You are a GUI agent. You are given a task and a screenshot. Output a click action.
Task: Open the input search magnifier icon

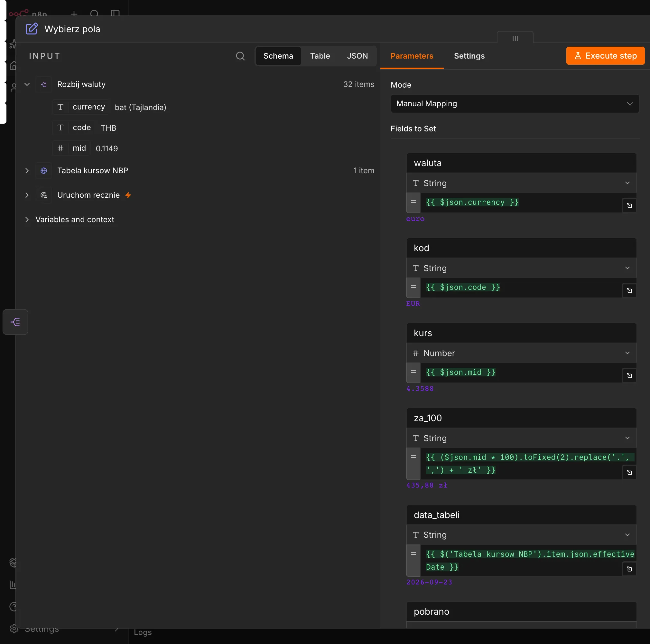coord(240,56)
